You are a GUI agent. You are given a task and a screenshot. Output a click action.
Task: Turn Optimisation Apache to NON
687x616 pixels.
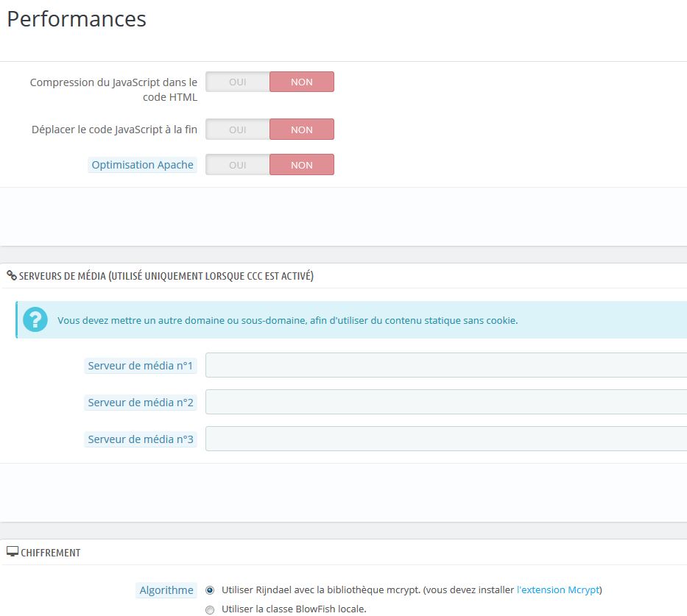click(x=302, y=165)
